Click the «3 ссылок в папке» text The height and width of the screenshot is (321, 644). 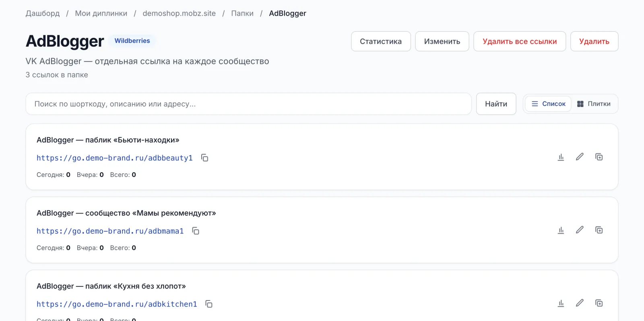coord(57,75)
